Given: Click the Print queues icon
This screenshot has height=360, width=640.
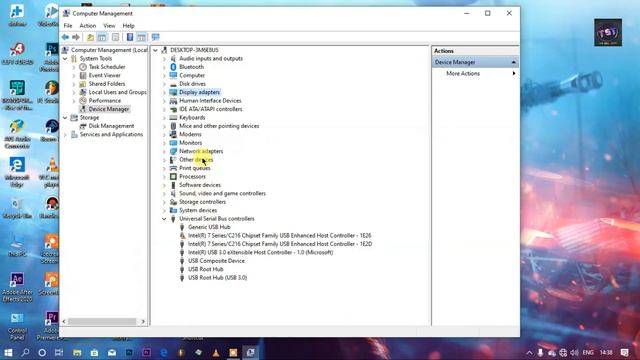Looking at the screenshot, I should tap(173, 168).
